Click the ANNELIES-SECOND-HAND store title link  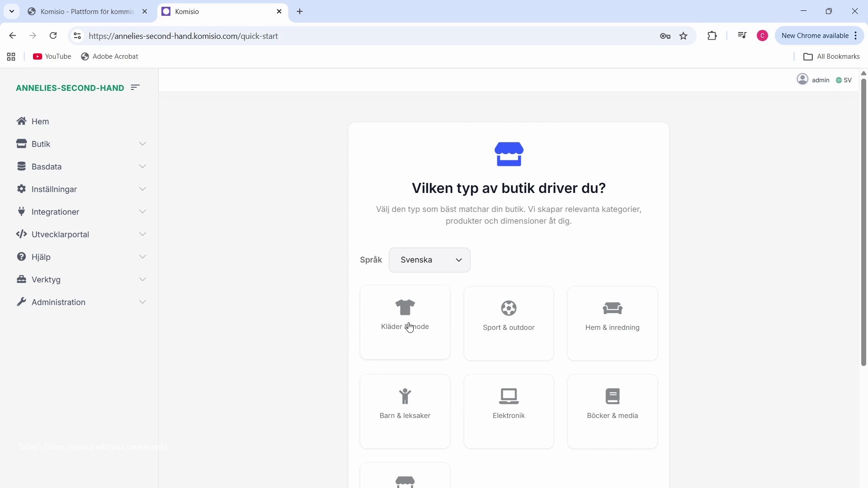(70, 88)
